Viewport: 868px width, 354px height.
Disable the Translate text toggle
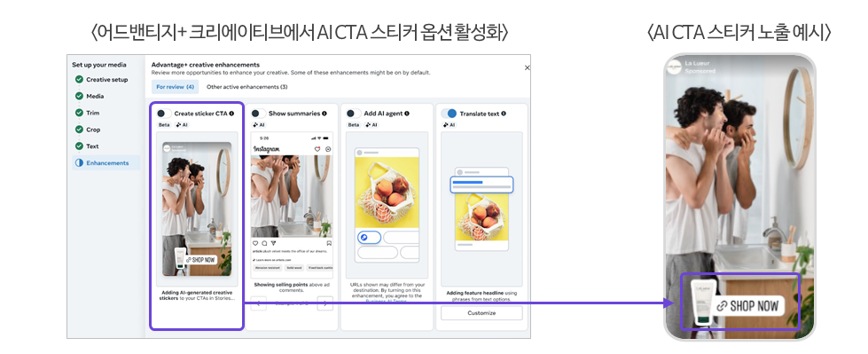coord(449,114)
